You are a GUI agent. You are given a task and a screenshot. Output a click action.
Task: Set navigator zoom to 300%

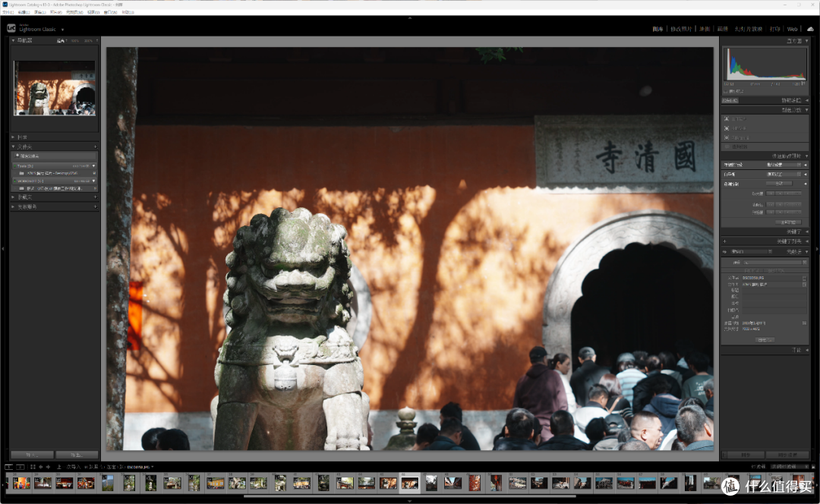(x=88, y=40)
